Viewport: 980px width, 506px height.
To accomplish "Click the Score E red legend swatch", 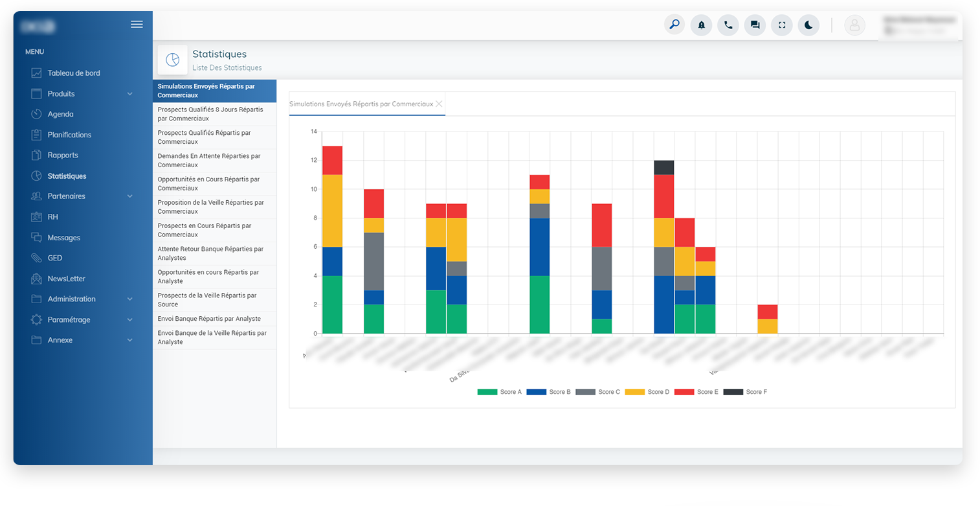I will [x=686, y=392].
